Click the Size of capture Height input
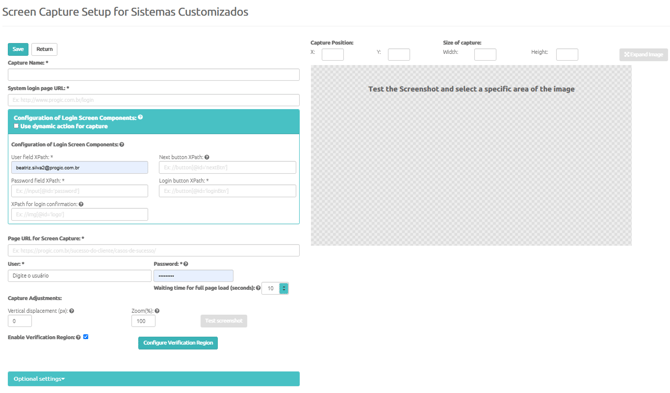 pos(567,54)
